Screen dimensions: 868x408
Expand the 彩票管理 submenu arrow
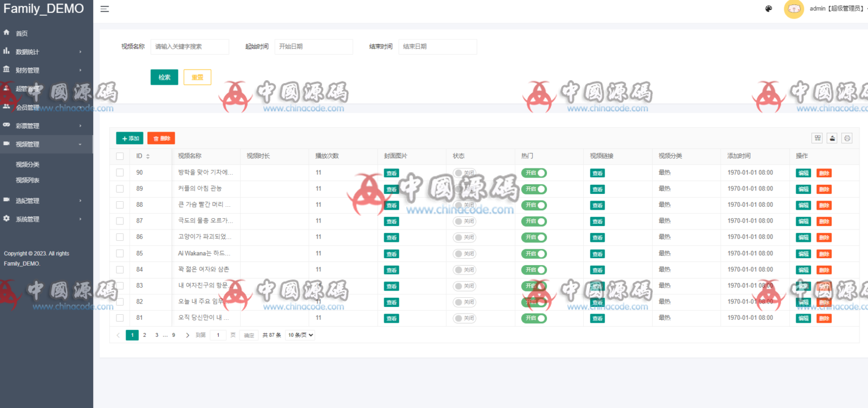80,125
